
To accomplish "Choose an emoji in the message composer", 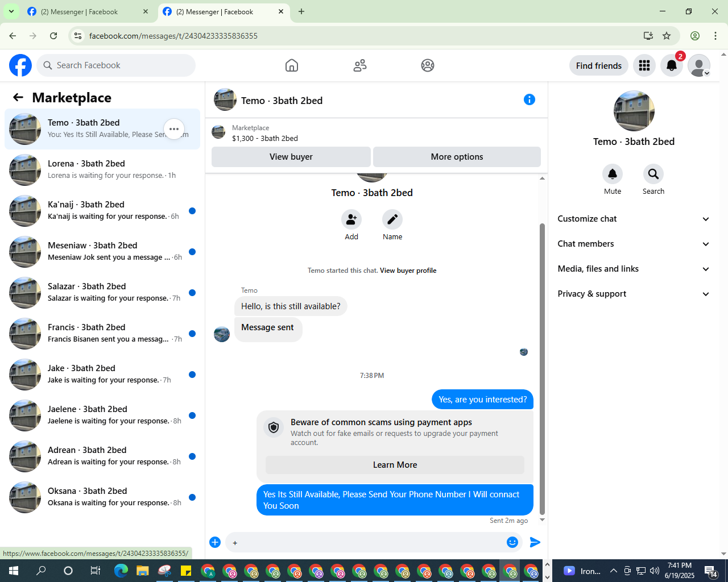I will 512,542.
